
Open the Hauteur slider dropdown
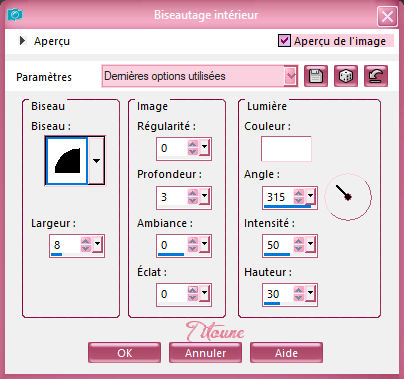(310, 293)
